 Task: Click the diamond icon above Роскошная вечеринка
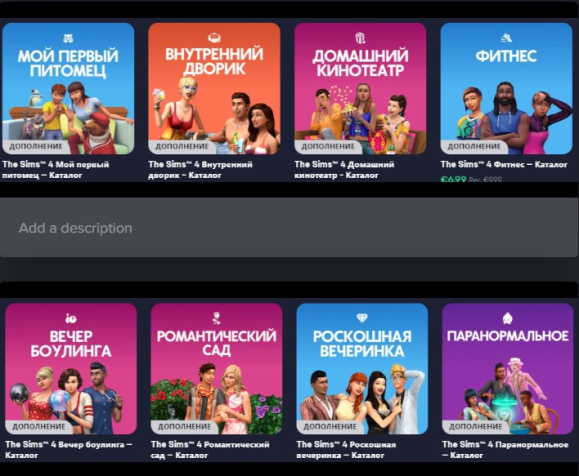(x=362, y=318)
